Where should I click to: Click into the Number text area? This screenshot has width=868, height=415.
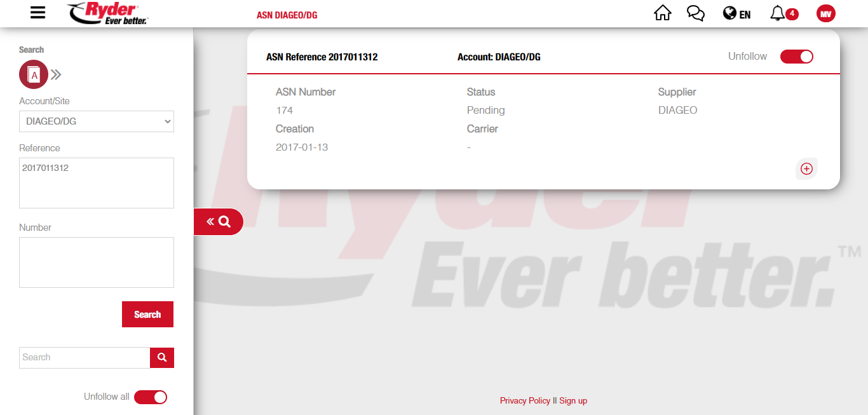(x=97, y=262)
